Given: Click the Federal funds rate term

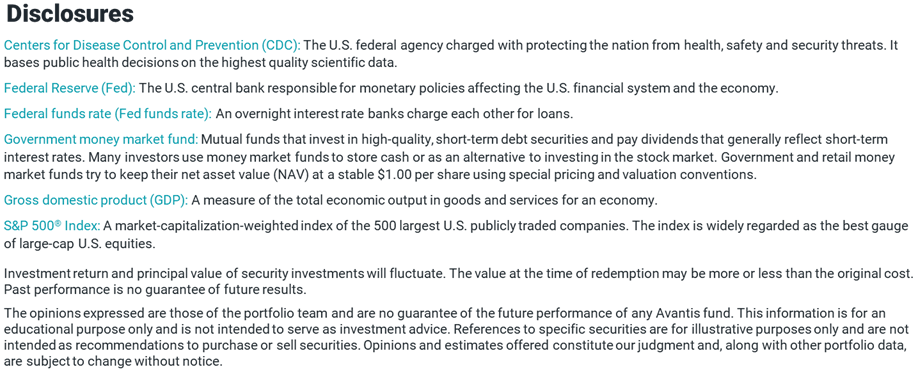Looking at the screenshot, I should tap(108, 114).
